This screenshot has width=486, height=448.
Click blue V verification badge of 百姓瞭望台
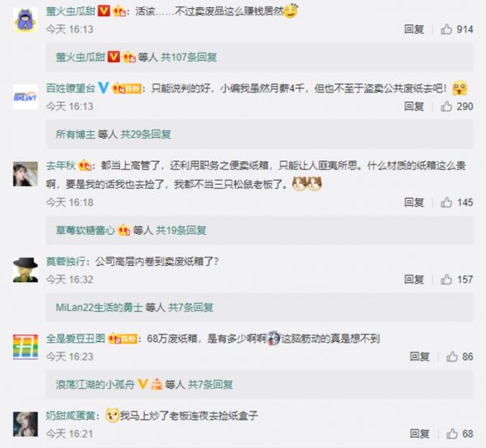[x=103, y=88]
